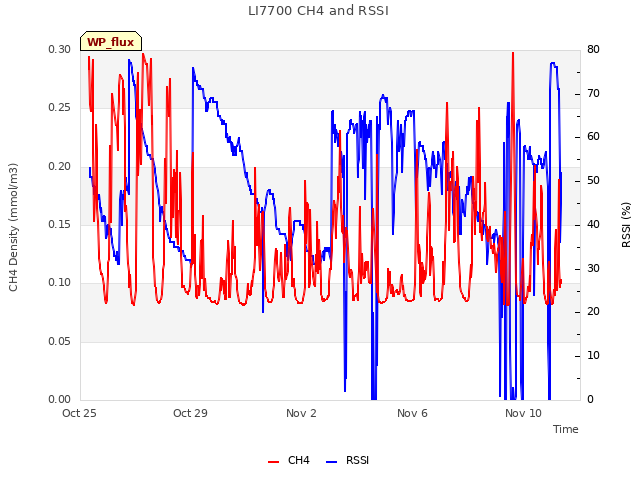
Task: Click the 0.30 left axis value
Action: click(60, 49)
